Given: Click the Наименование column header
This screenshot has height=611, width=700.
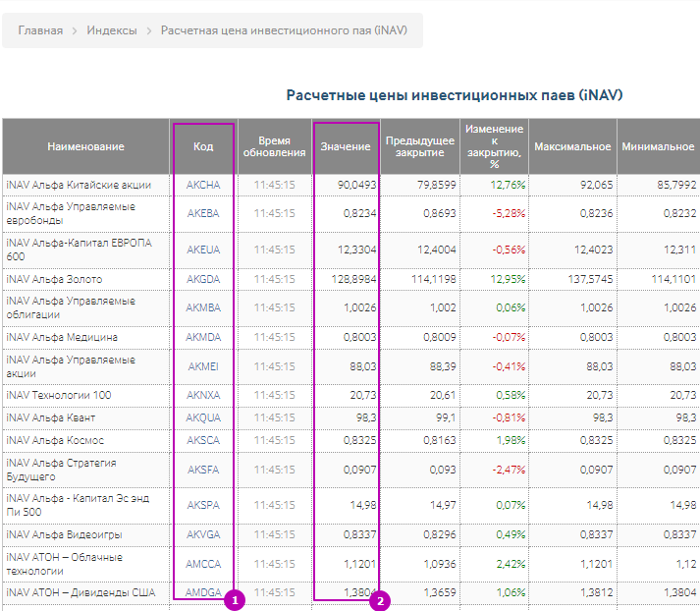Looking at the screenshot, I should pyautogui.click(x=85, y=146).
